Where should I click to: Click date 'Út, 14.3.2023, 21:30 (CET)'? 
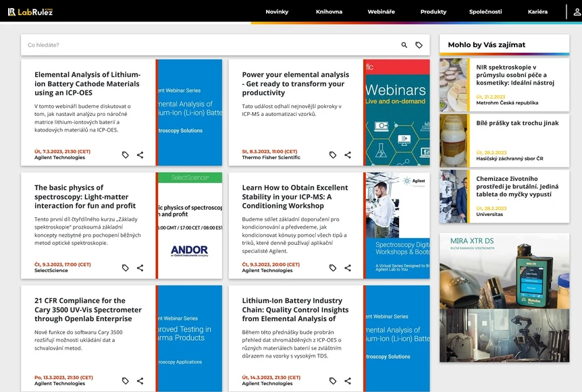[x=271, y=378]
